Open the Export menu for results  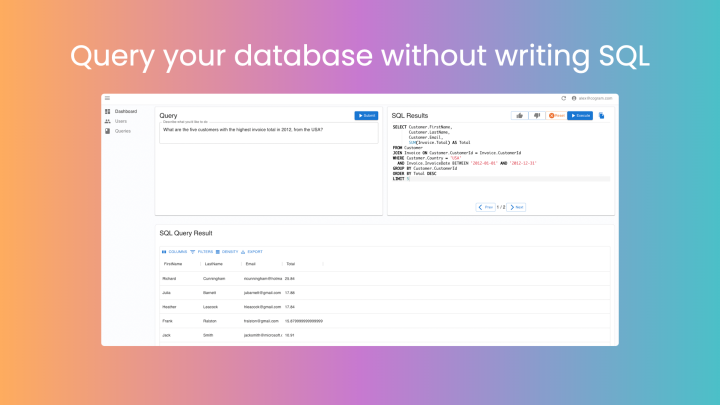[252, 251]
